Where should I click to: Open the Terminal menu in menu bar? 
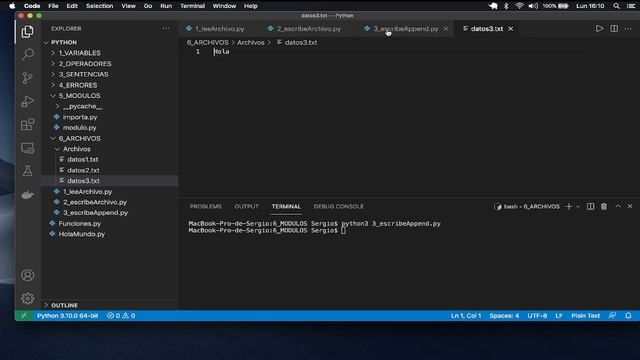192,6
